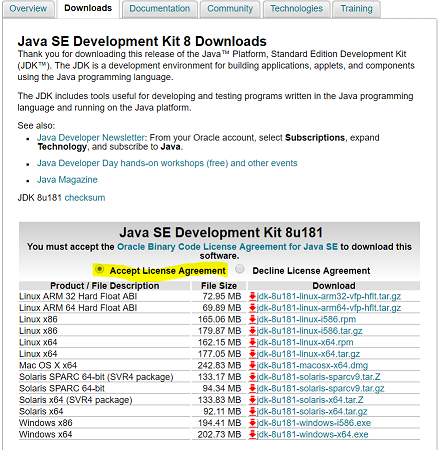Click the Download column header
This screenshot has width=440, height=450.
tap(334, 286)
